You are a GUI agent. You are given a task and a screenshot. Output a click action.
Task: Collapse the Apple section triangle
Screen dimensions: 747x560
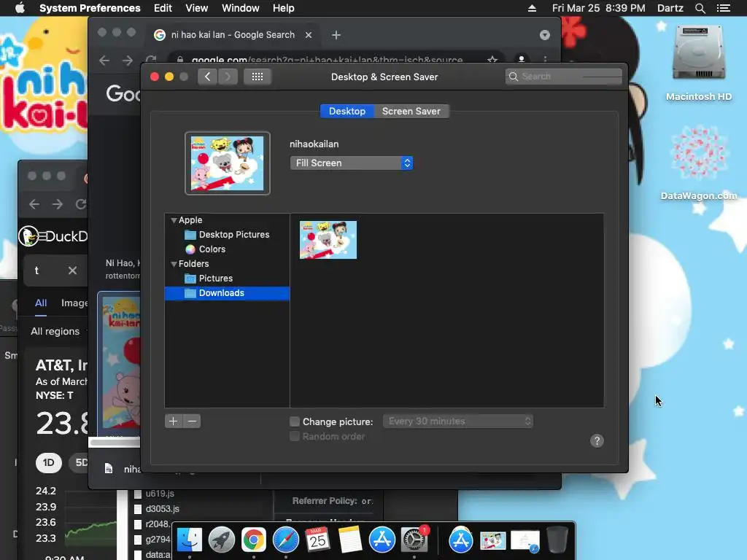pos(174,220)
